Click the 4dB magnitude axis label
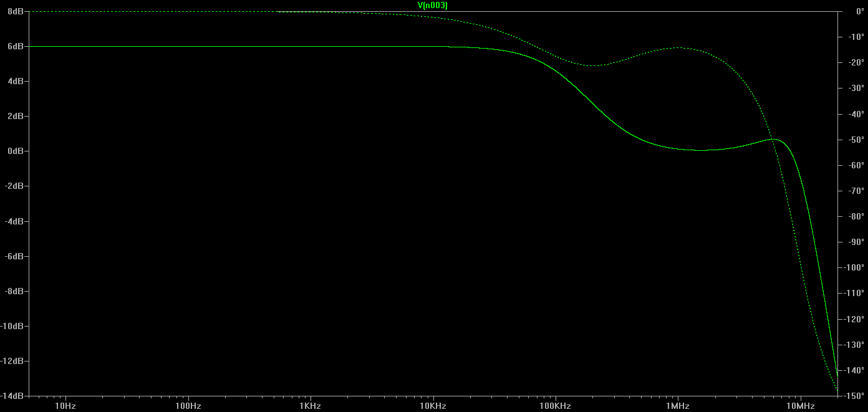Screen dimensions: 868x412 16,81
